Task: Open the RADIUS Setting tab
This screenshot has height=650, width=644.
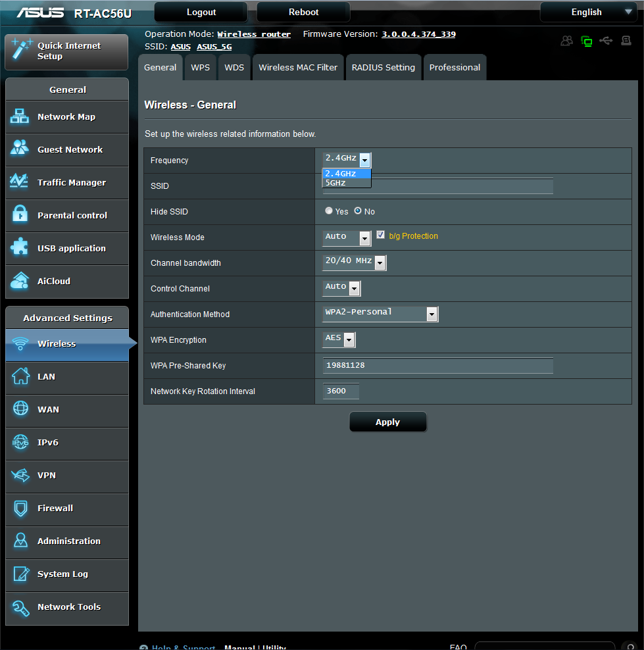Action: (x=384, y=67)
